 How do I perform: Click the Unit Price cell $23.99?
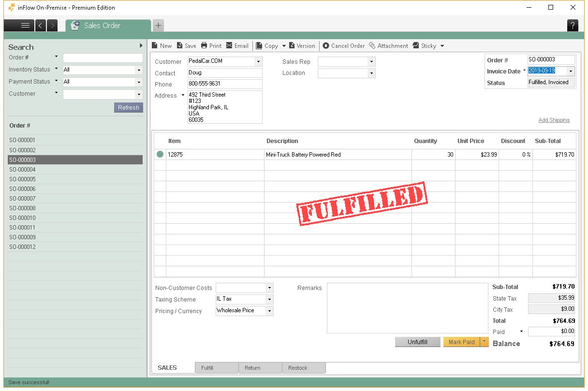477,154
